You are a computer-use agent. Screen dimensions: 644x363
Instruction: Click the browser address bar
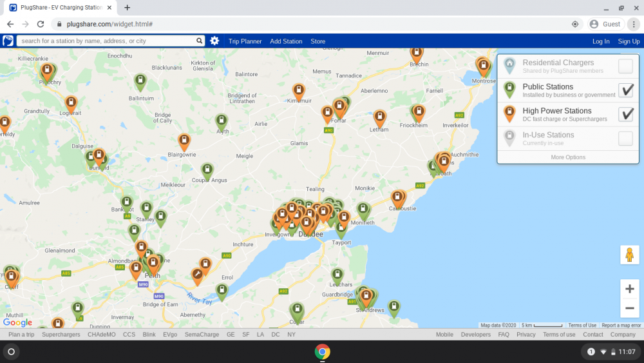click(x=312, y=25)
